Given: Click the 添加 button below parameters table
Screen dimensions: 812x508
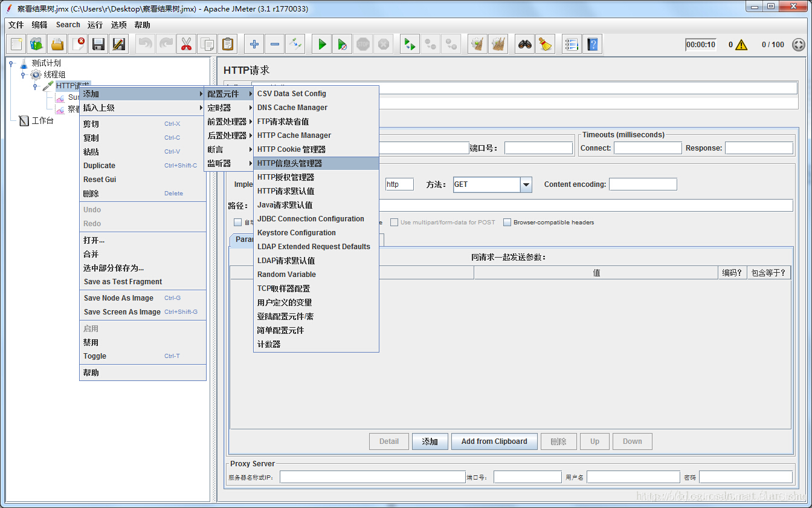Looking at the screenshot, I should pyautogui.click(x=430, y=441).
